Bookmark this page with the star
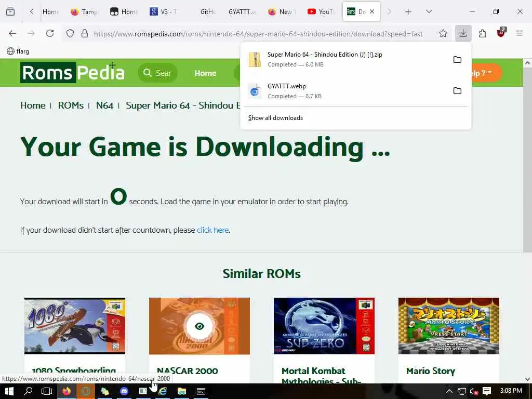 pos(443,33)
